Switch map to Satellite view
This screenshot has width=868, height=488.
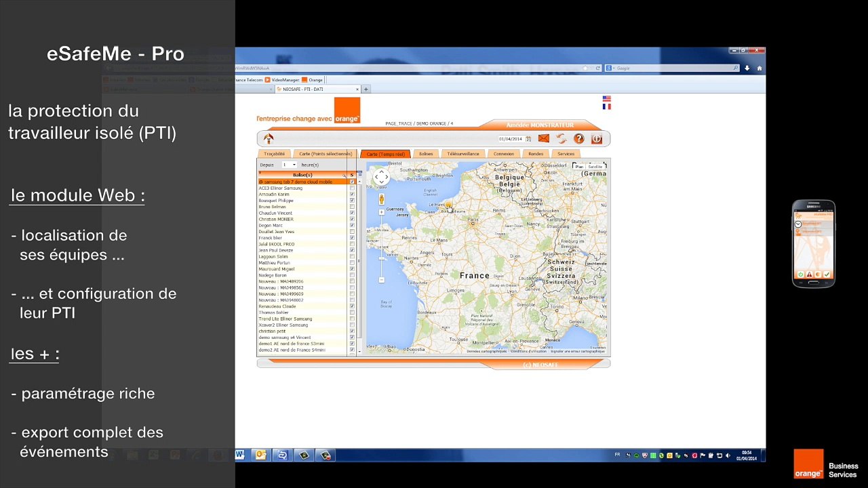tap(595, 166)
